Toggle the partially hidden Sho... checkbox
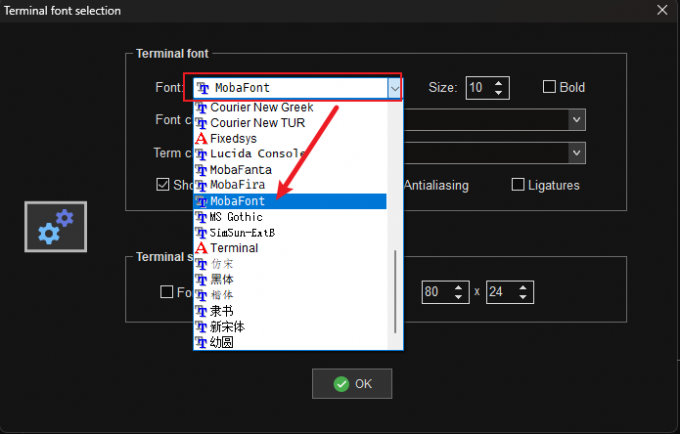Image resolution: width=680 pixels, height=434 pixels. click(163, 185)
